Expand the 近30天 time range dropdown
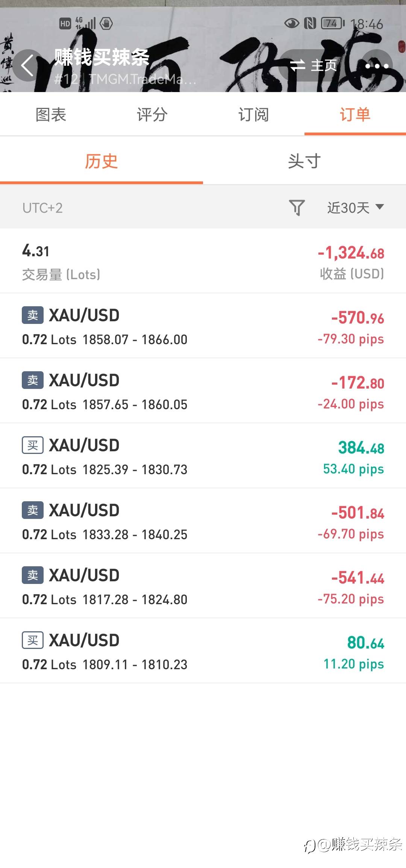Viewport: 406px width, 868px height. [x=355, y=207]
